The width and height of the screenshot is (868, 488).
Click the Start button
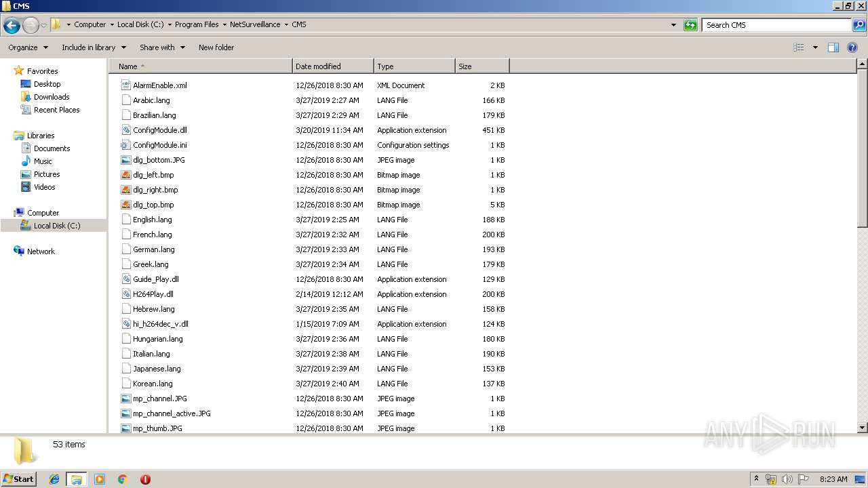[19, 479]
